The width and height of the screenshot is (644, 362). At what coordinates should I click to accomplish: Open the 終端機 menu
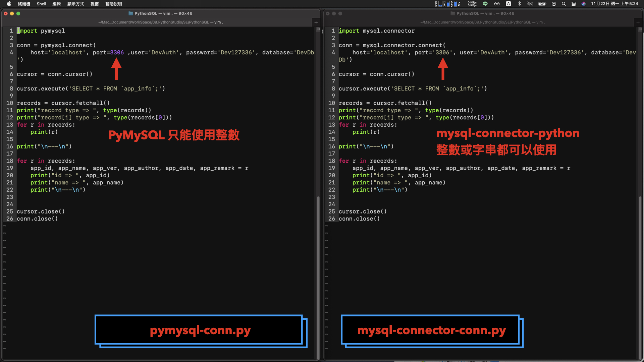coord(24,4)
